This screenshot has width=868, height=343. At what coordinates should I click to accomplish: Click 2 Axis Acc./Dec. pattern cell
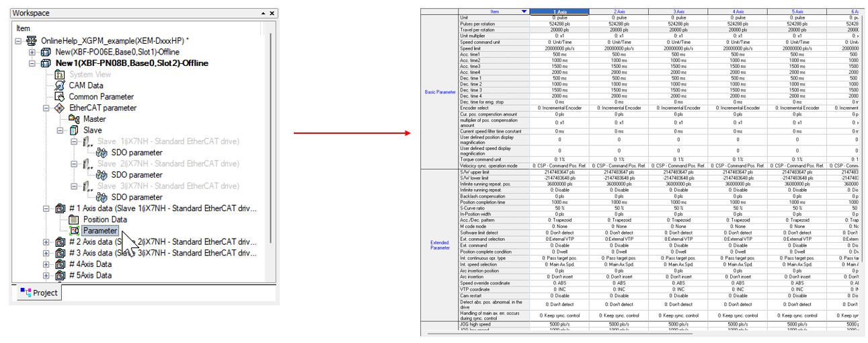point(619,220)
